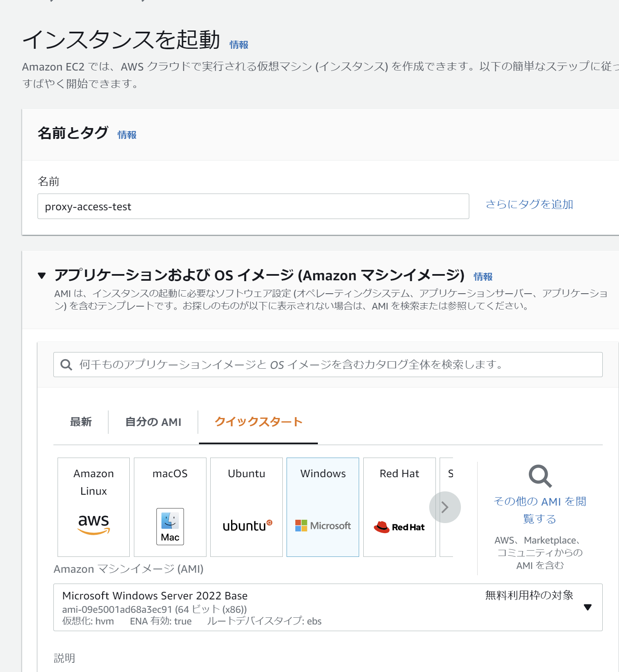This screenshot has width=619, height=672.
Task: Click the Amazon マシンイメージ (AMI) label
Action: point(128,569)
